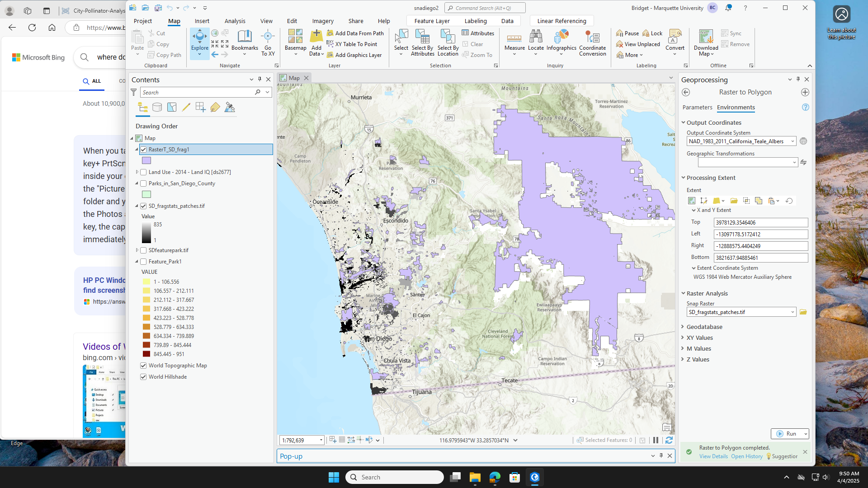This screenshot has height=488, width=868.
Task: Click the purple RasterT_SD_frag1 symbol swatch
Action: click(146, 160)
